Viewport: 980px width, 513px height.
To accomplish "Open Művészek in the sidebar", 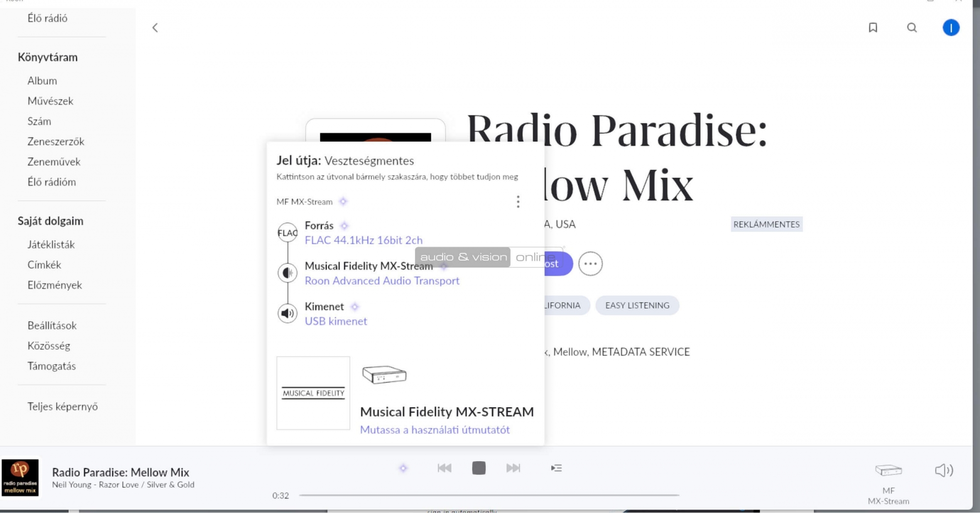I will (50, 101).
